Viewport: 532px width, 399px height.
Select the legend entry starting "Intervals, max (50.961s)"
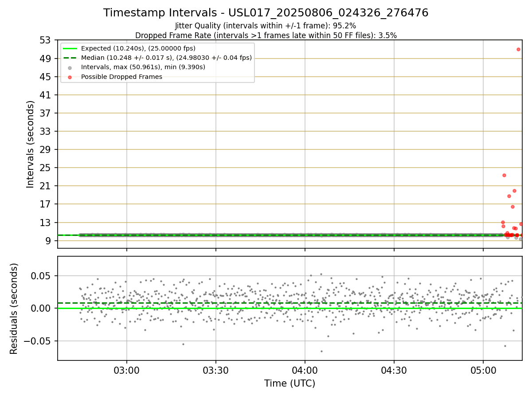click(x=143, y=67)
